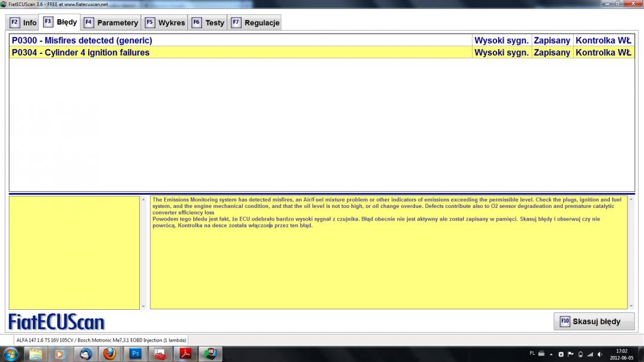Go to the Regulacje tab
The image size is (644, 362).
point(255,23)
